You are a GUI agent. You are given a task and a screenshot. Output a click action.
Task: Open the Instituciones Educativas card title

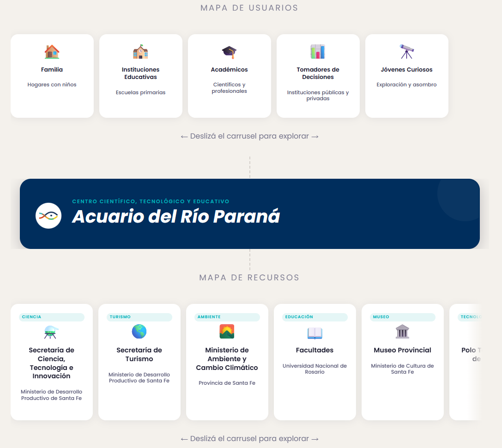pyautogui.click(x=140, y=73)
